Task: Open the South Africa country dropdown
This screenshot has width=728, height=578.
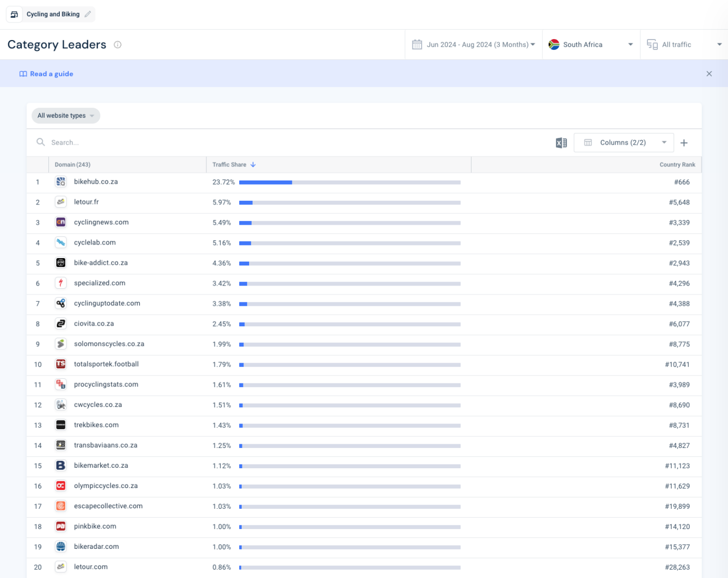Action: point(591,45)
